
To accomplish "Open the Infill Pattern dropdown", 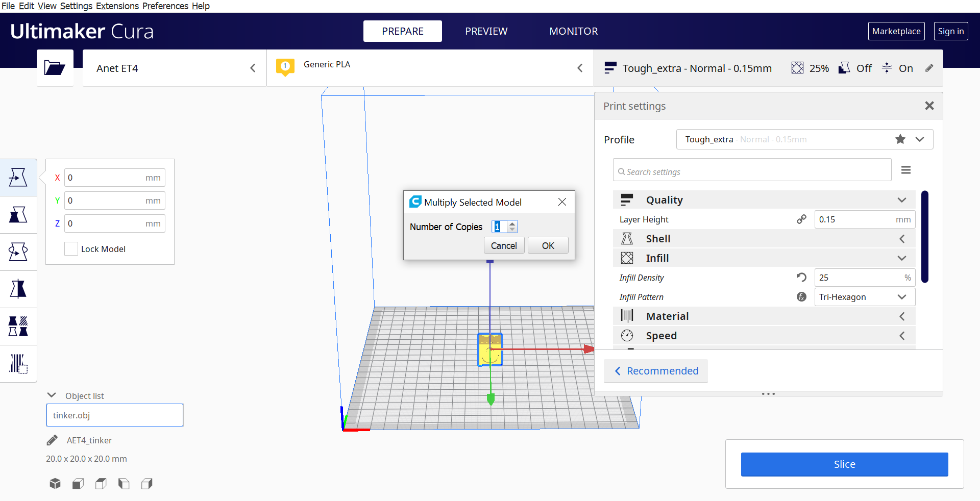I will point(865,297).
